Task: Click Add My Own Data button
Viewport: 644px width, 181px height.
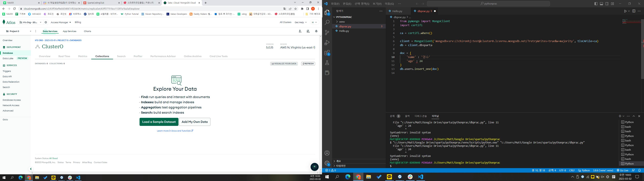Action: pyautogui.click(x=195, y=122)
